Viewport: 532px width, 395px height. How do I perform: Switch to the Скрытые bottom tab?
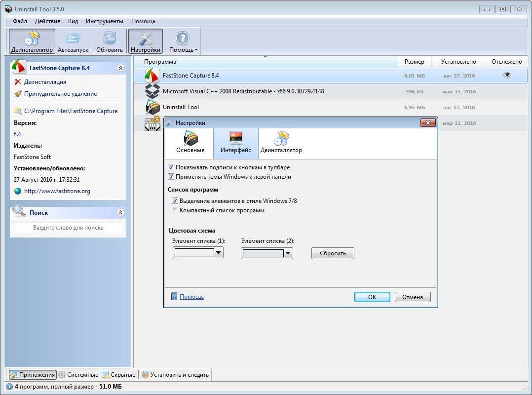tap(119, 375)
